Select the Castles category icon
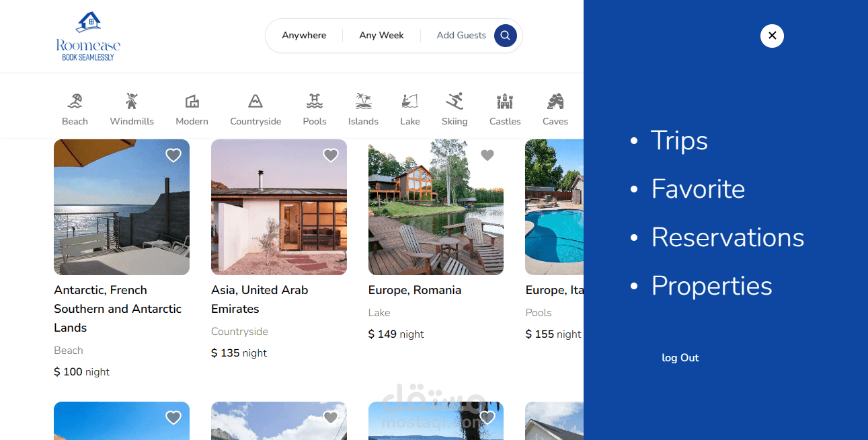The image size is (868, 440). point(505,101)
